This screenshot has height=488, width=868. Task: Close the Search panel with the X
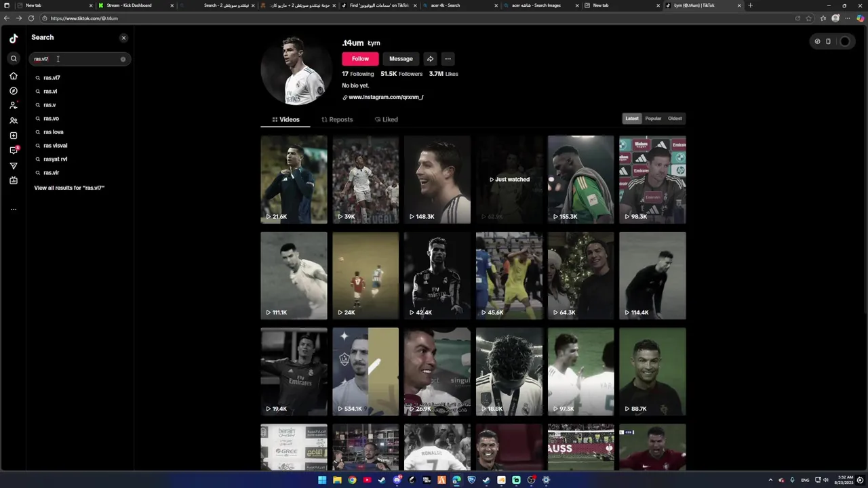click(123, 38)
